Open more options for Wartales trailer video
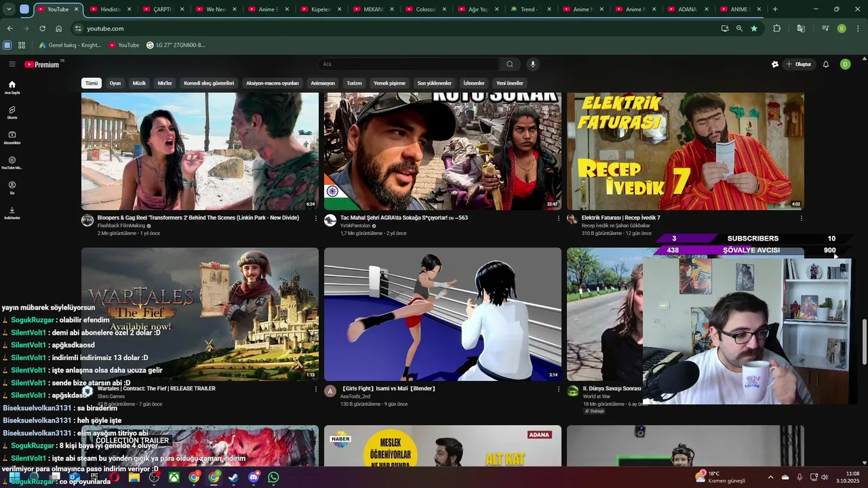The image size is (868, 488). (x=315, y=389)
